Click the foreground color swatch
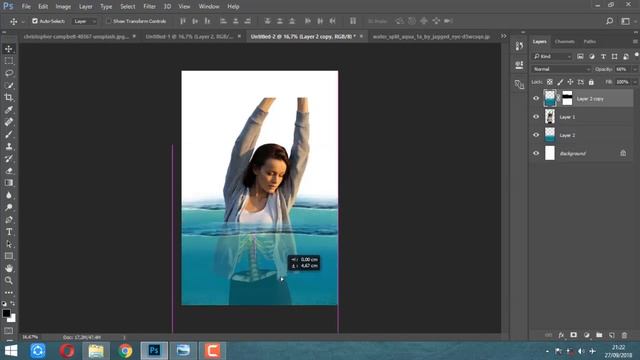This screenshot has height=360, width=640. click(x=6, y=313)
